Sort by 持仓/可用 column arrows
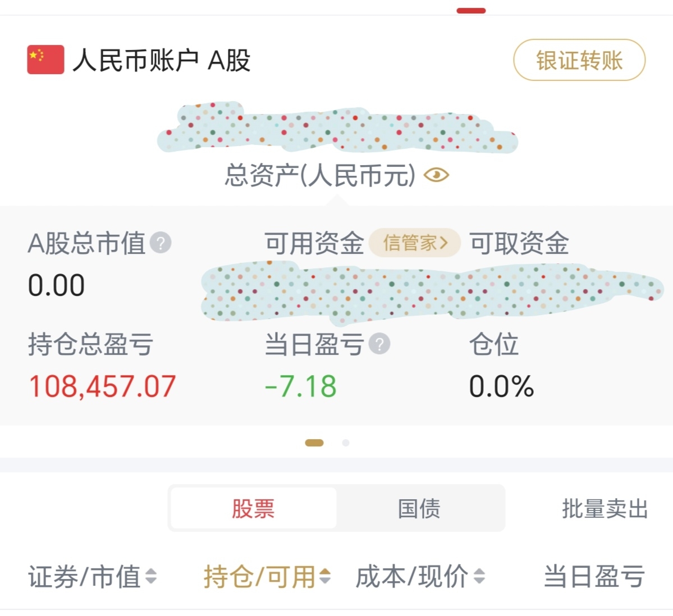The image size is (673, 616). 325,576
